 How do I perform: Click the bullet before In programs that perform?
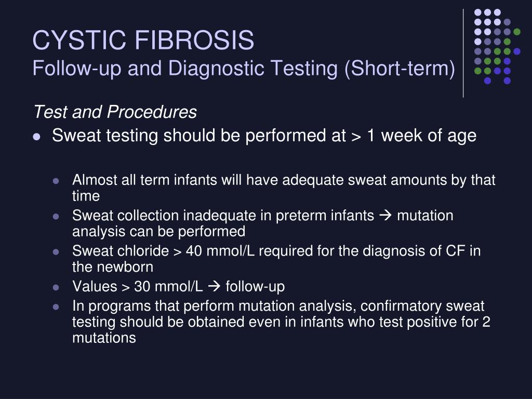pos(56,307)
